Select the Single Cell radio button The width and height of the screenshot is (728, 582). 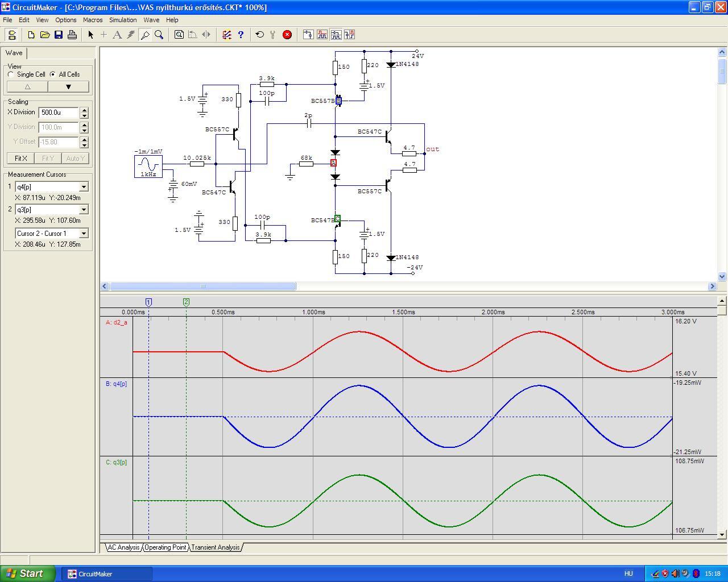(11, 74)
